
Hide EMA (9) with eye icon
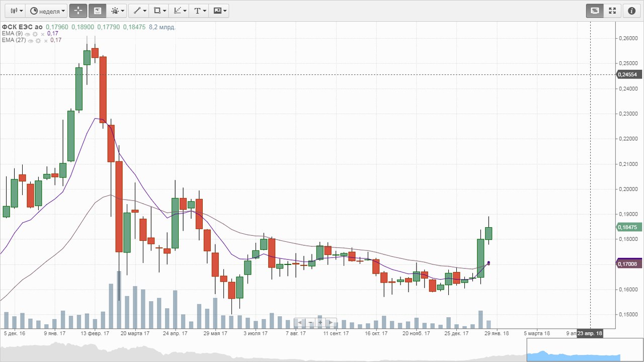click(28, 34)
